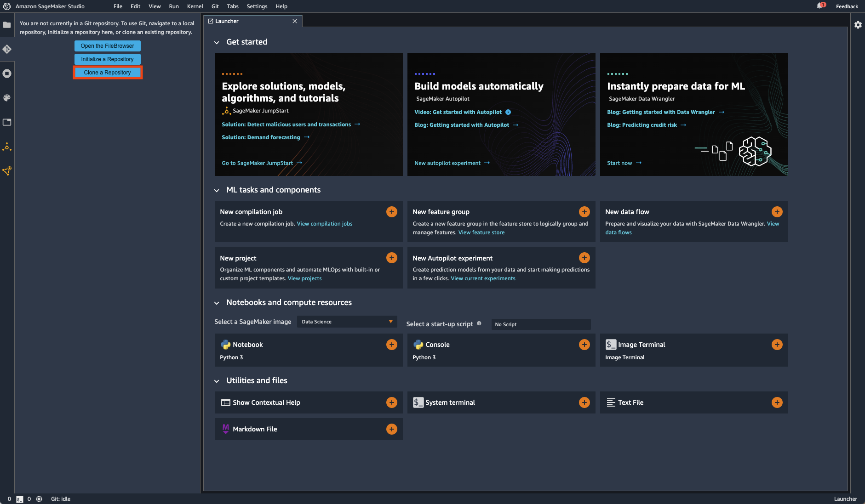This screenshot has height=504, width=865.
Task: Open Running Terminals and Kernels sidebar icon
Action: [7, 74]
